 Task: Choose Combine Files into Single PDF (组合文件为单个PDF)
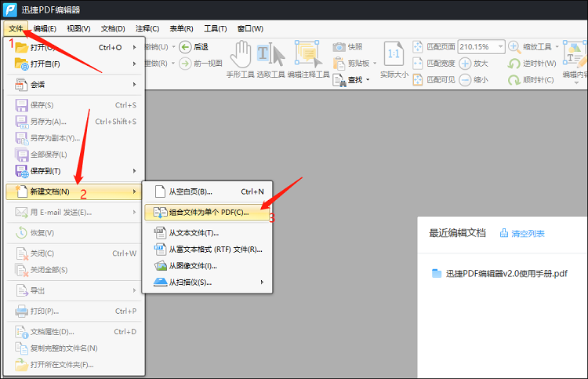point(207,213)
